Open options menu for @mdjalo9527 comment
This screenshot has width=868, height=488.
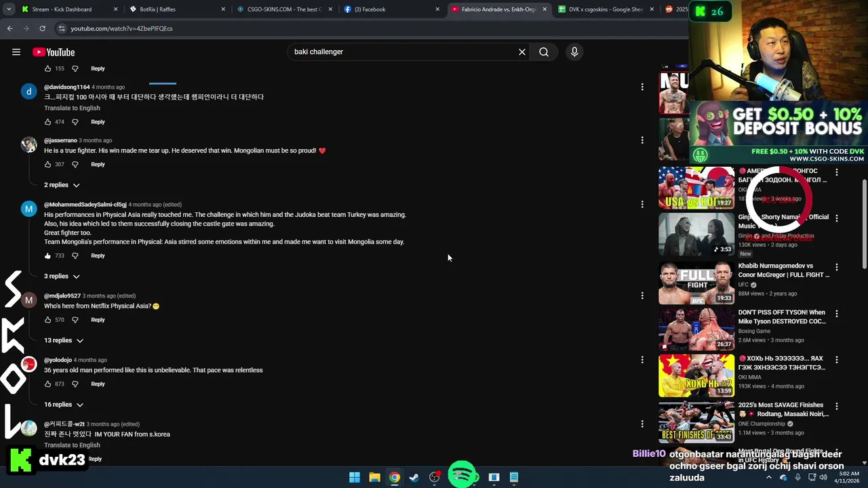point(642,296)
